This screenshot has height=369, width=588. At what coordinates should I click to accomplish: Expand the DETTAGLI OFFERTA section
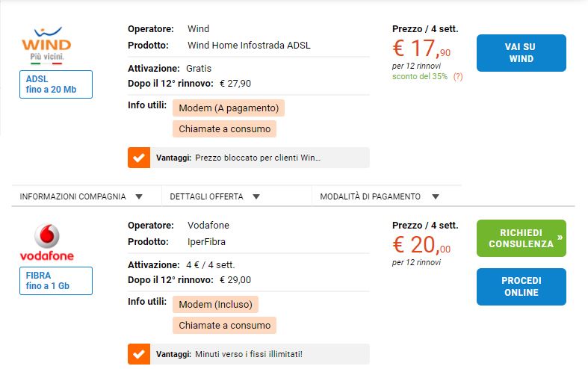[237, 196]
